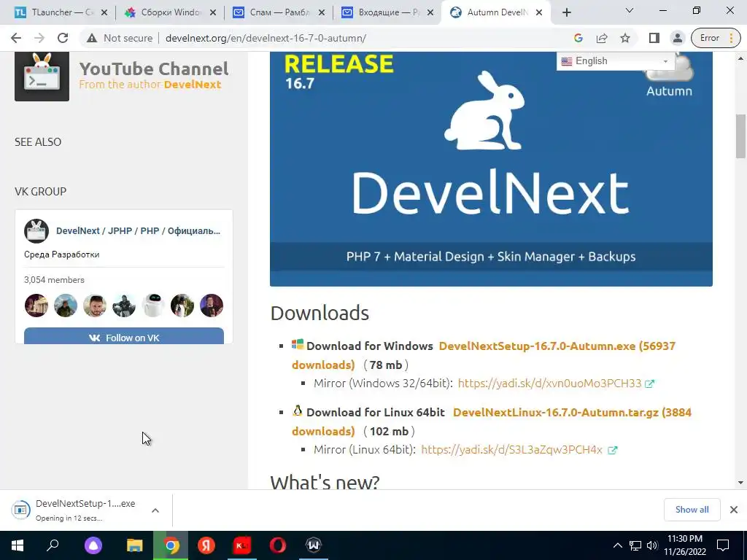Open the Chrome profile avatar

click(677, 38)
